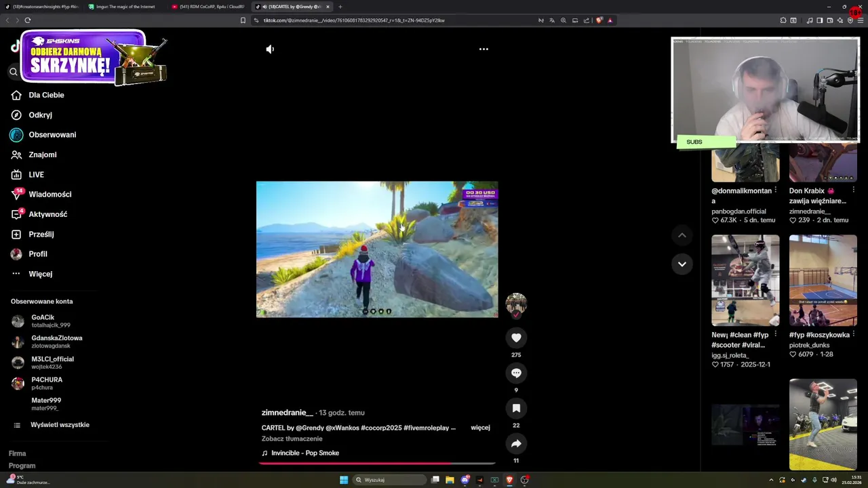Open Prześlij upload page

[41, 234]
